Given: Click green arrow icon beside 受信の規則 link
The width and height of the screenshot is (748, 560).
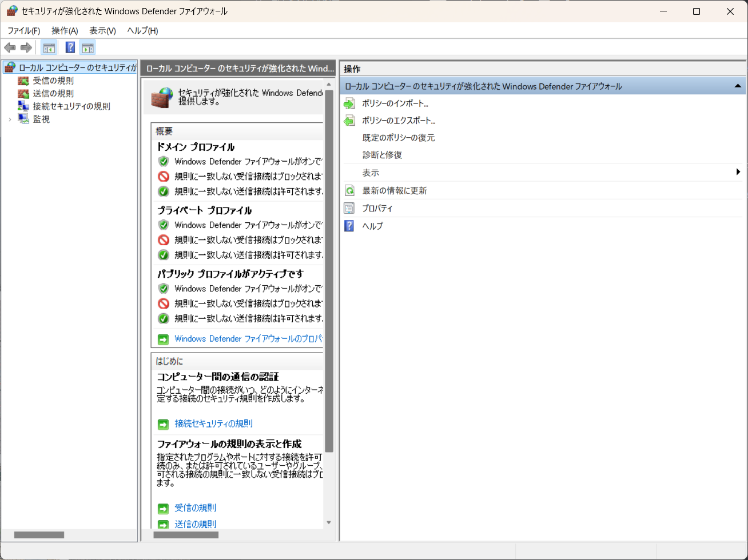Looking at the screenshot, I should (164, 508).
